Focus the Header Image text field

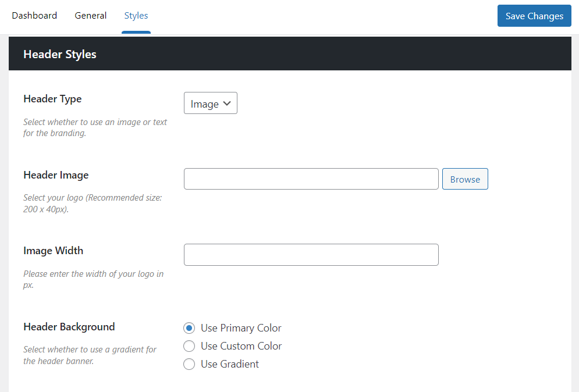[x=311, y=179]
